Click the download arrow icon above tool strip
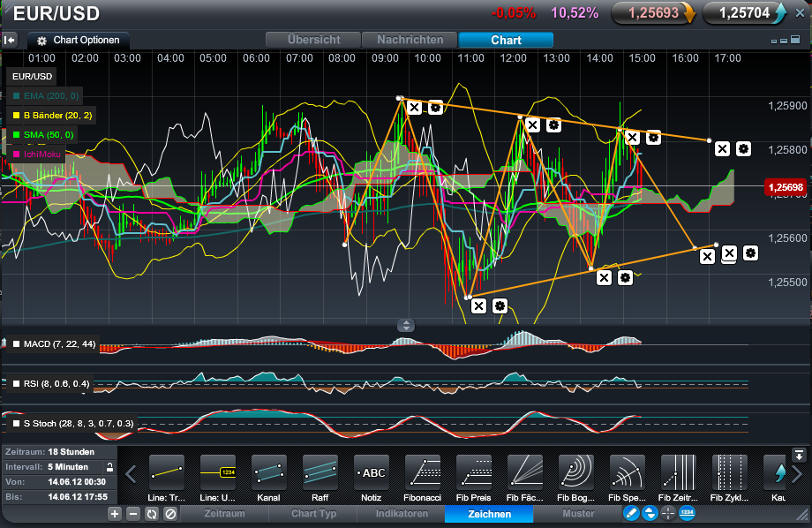The height and width of the screenshot is (528, 812). [799, 456]
